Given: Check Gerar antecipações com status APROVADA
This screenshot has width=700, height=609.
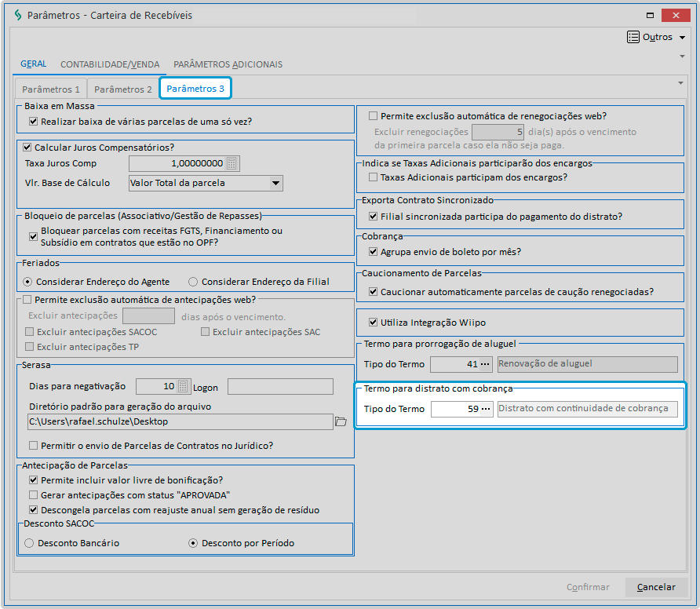Looking at the screenshot, I should pos(34,495).
